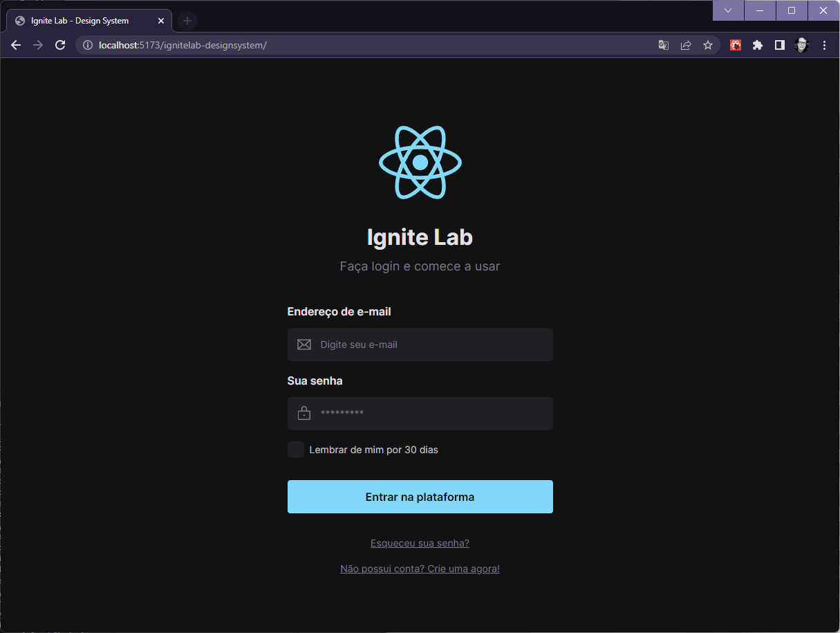Viewport: 840px width, 633px height.
Task: Minimize the browser window
Action: (760, 10)
